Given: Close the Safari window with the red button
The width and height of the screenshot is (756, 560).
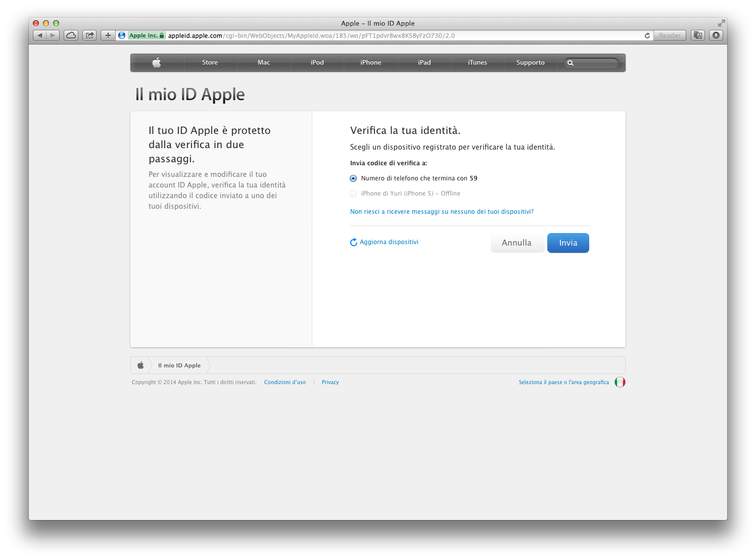Looking at the screenshot, I should point(36,23).
